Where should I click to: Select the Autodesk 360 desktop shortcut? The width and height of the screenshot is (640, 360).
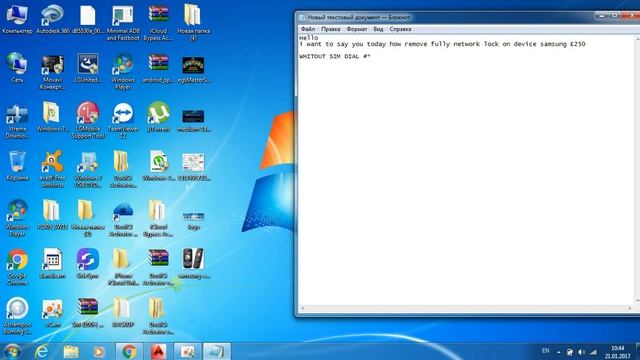coord(53,19)
